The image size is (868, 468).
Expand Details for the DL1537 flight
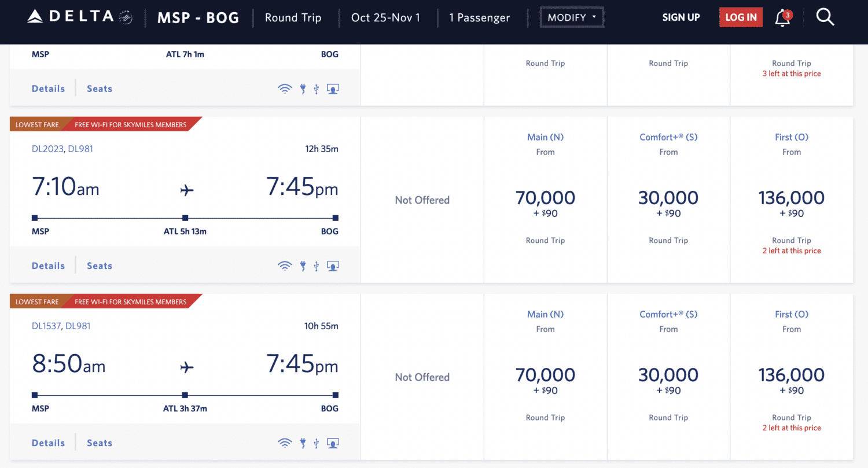[x=48, y=442]
